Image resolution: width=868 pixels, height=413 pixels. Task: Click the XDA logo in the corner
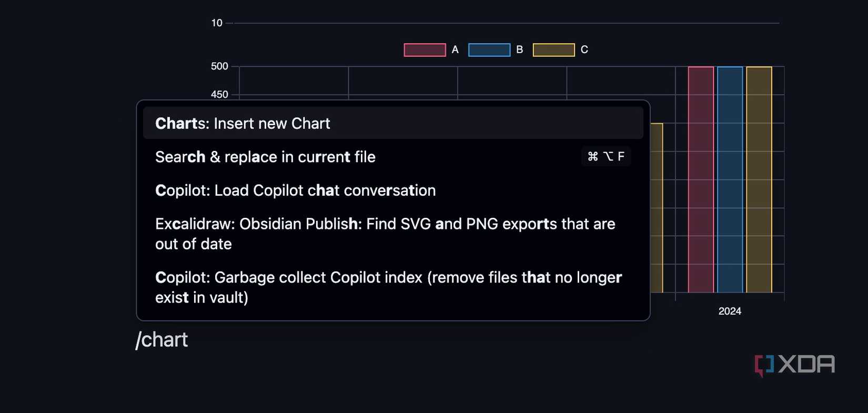(x=795, y=364)
